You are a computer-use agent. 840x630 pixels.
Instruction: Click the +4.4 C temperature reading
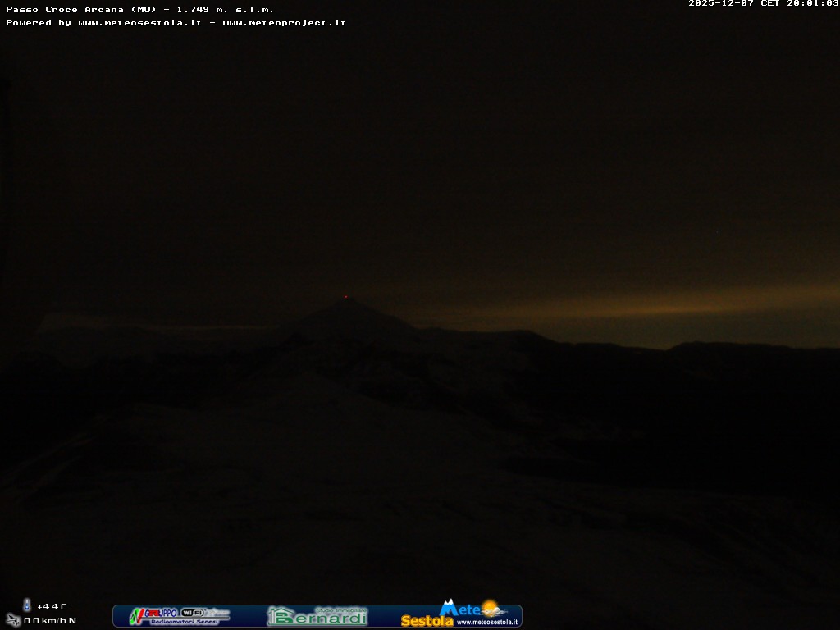[52, 607]
